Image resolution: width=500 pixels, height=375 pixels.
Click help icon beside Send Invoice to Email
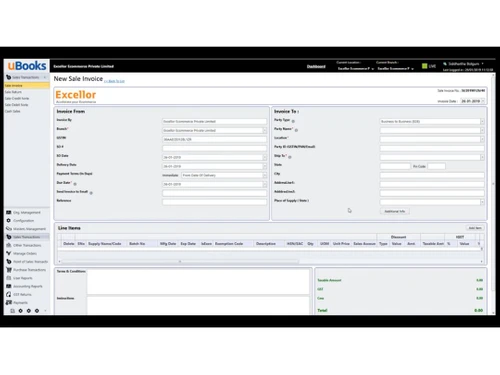(91, 193)
